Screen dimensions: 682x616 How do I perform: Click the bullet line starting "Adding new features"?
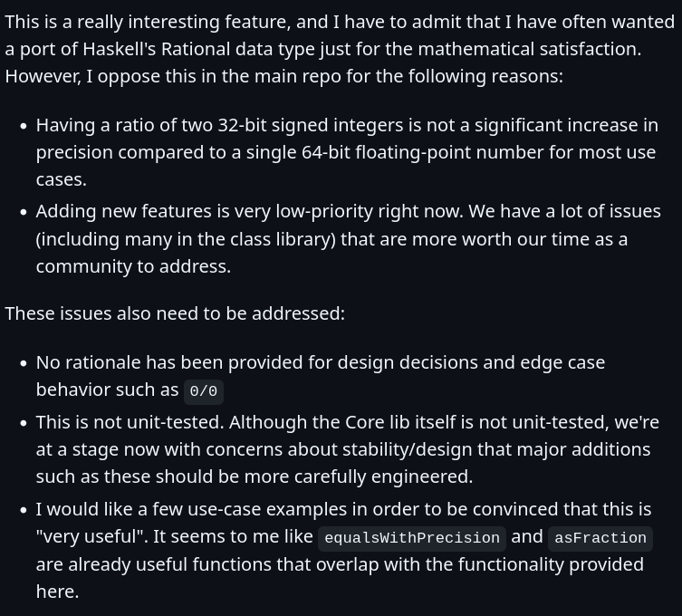click(348, 211)
